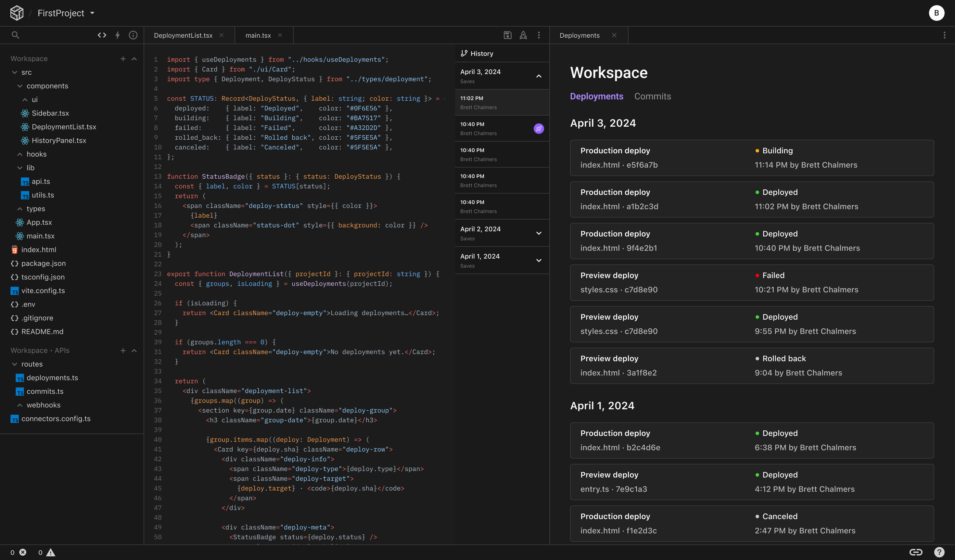Expand the webhooks folder

(x=20, y=405)
